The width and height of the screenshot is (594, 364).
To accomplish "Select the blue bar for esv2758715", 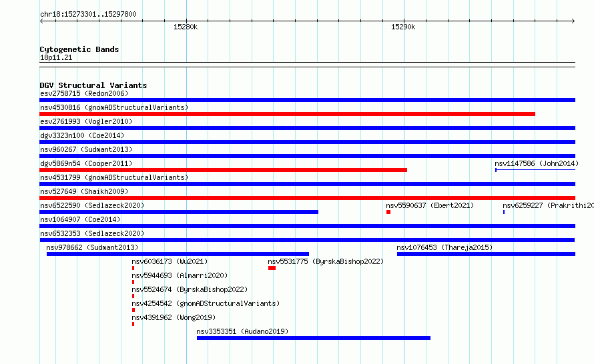I will click(307, 100).
